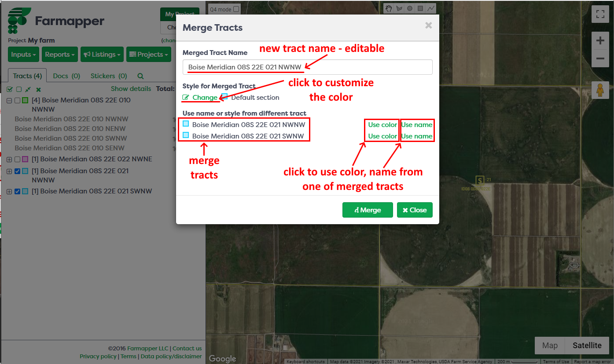
Task: Click the Merged Tract Name input field
Action: [308, 67]
